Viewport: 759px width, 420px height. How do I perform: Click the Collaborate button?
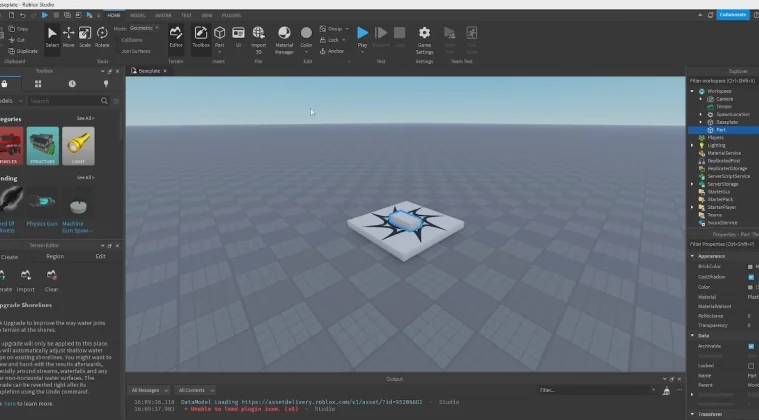pyautogui.click(x=732, y=15)
